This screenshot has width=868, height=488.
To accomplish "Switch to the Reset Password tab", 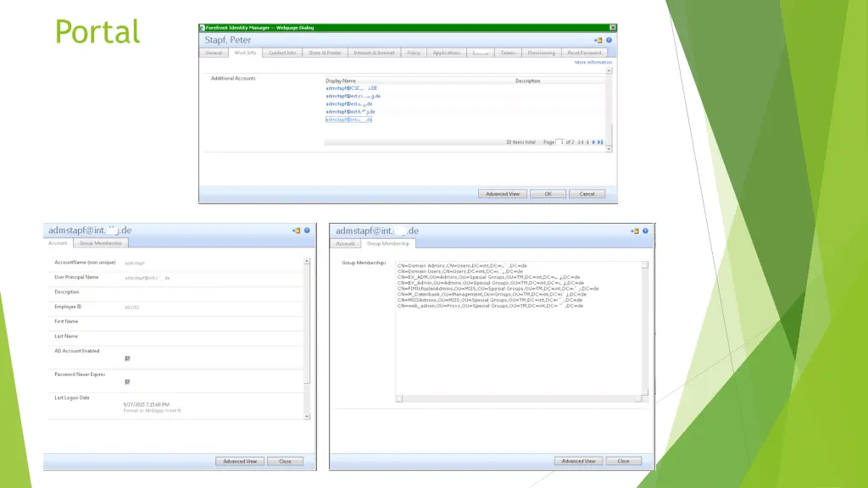I will pos(584,53).
